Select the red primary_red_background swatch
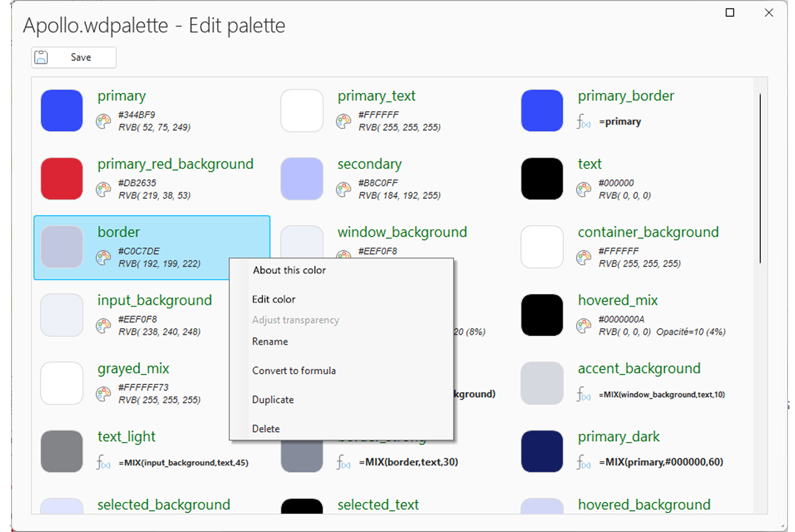The image size is (795, 532). 62,178
